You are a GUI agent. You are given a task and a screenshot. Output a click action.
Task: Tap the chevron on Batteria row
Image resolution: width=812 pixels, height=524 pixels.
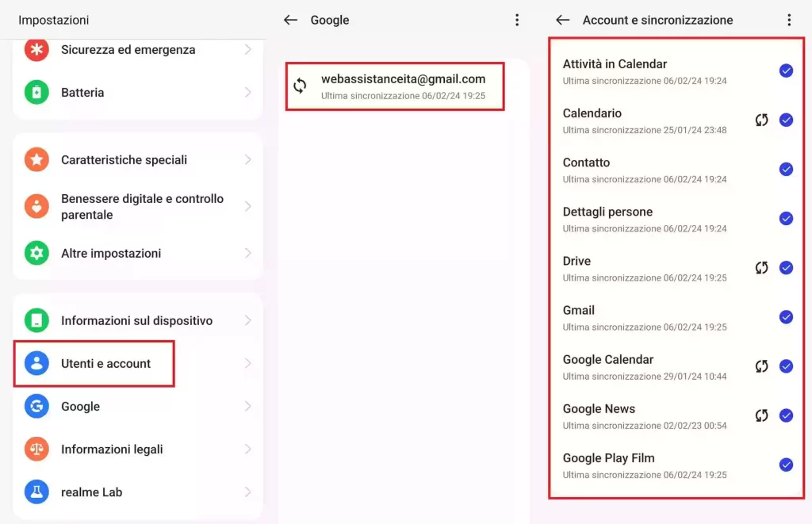pos(248,92)
